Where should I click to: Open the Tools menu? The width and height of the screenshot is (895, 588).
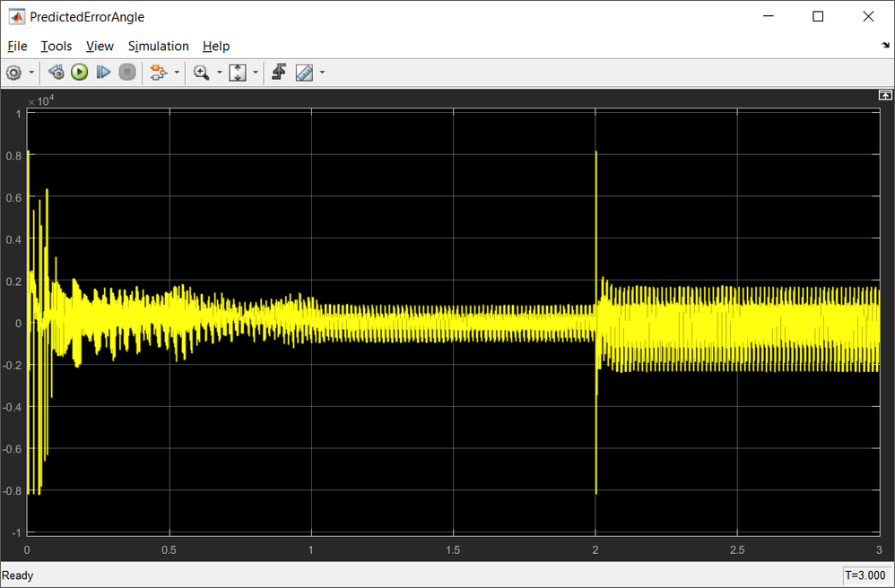pyautogui.click(x=56, y=47)
